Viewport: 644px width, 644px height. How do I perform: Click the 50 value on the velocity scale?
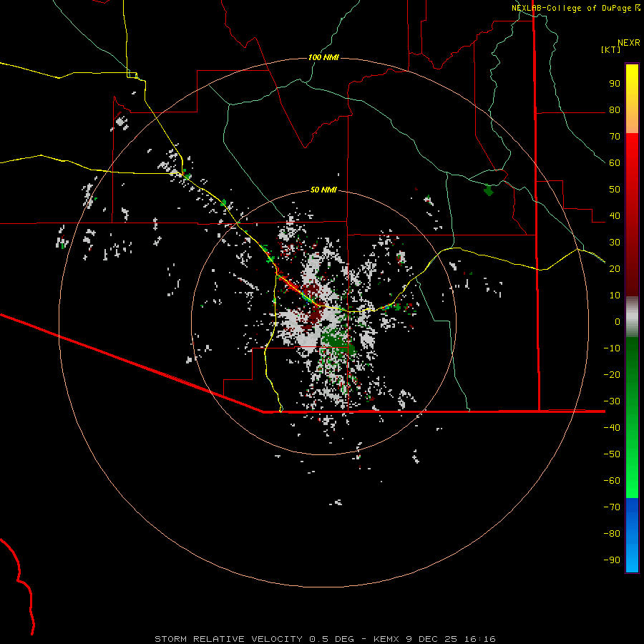coord(615,190)
